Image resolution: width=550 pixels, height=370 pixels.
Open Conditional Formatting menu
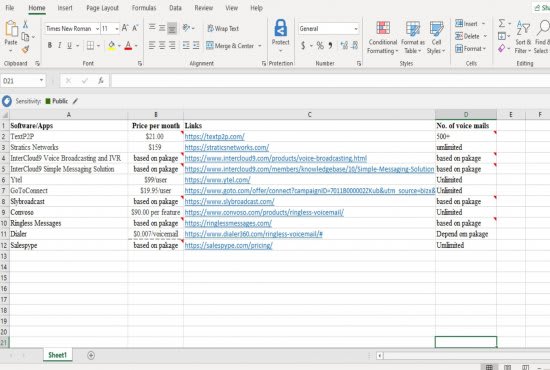coord(383,37)
